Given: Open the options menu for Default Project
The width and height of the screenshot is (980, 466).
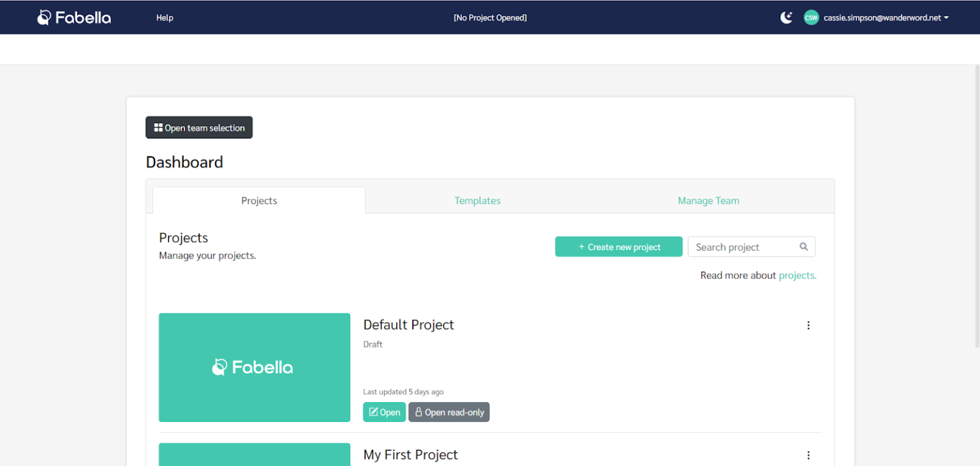Looking at the screenshot, I should click(808, 325).
